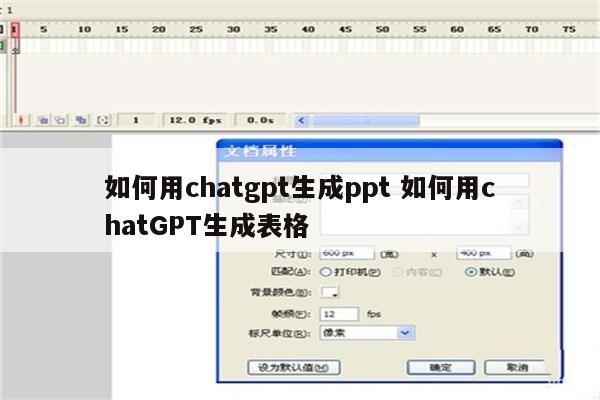Click the make default button

point(293,367)
